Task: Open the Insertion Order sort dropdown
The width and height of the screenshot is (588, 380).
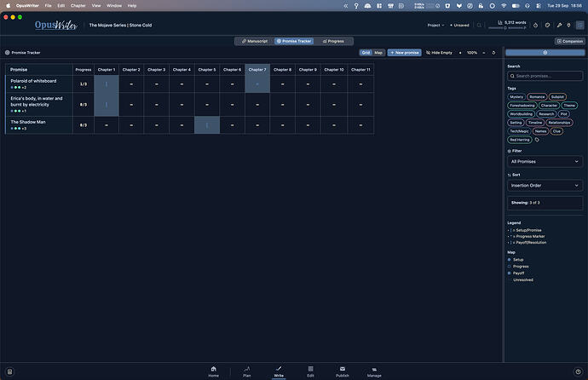Action: pyautogui.click(x=545, y=186)
